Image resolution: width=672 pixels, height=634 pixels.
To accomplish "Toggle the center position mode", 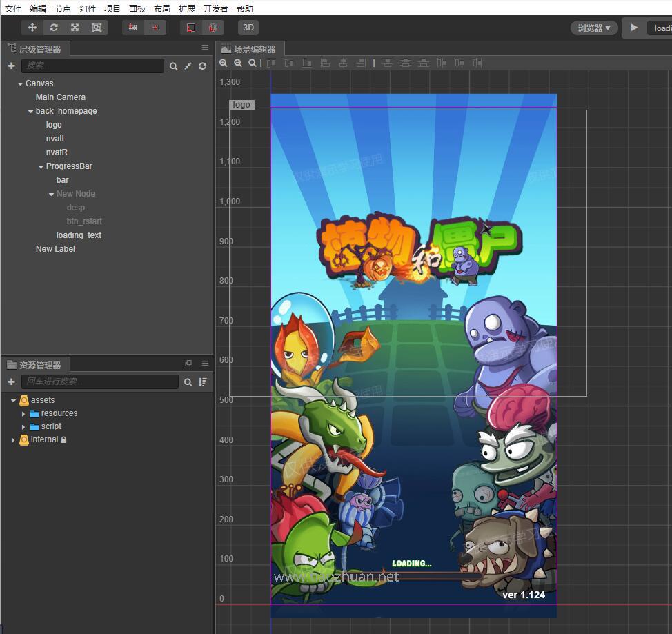I will 155,28.
